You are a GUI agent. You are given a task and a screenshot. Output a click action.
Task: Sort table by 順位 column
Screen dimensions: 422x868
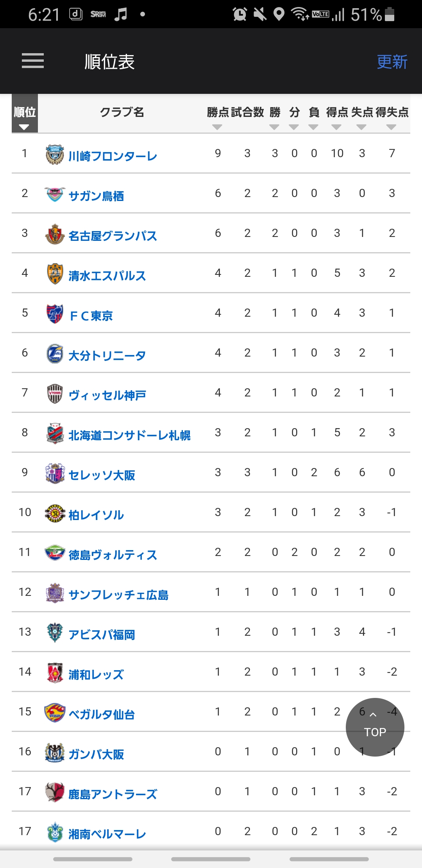tap(25, 117)
